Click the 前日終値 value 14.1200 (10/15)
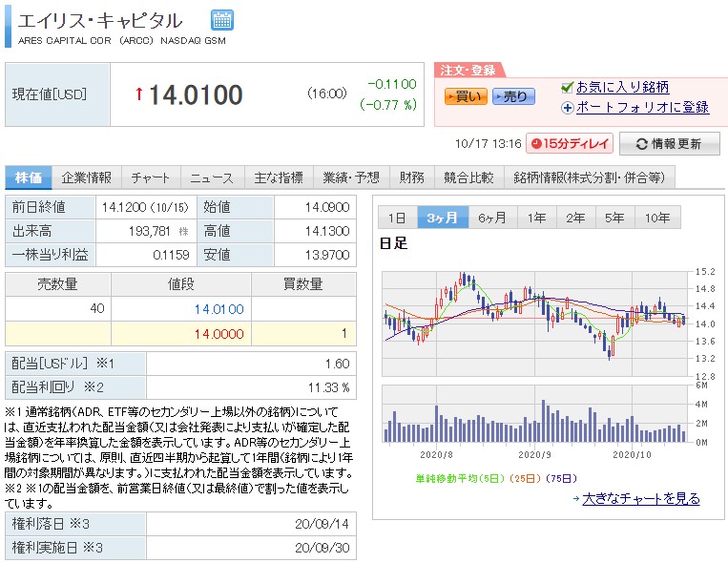 (x=145, y=207)
